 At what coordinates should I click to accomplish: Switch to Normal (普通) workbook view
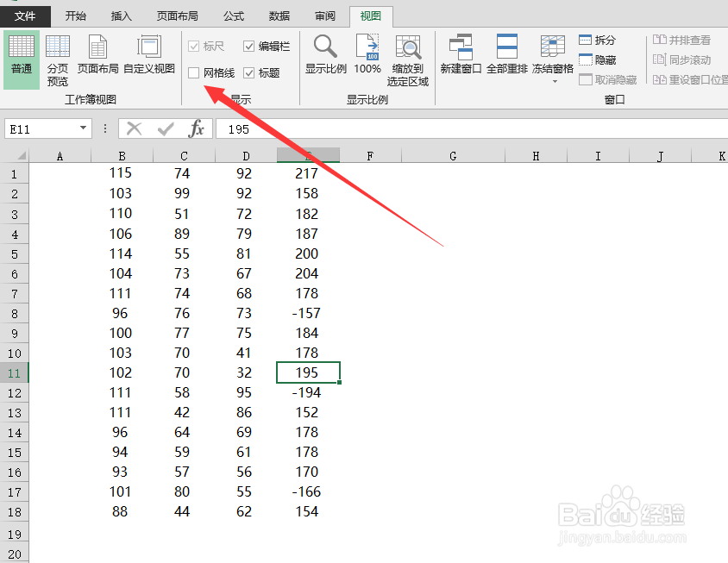coord(22,59)
